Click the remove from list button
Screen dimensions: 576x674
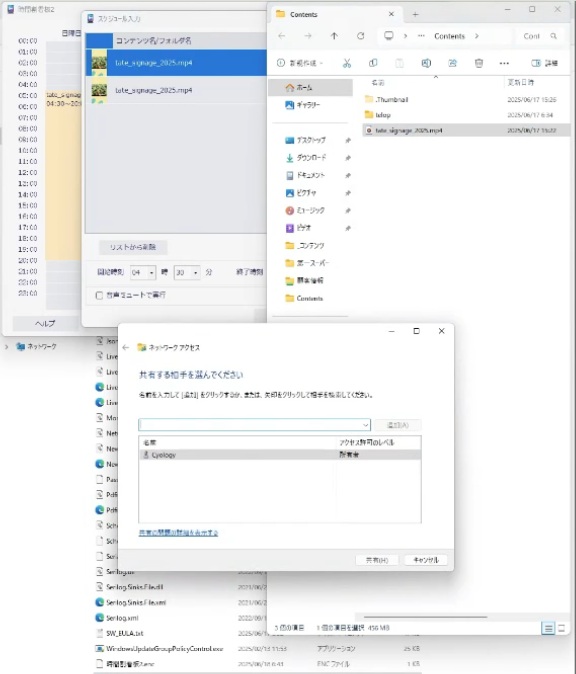coord(133,247)
